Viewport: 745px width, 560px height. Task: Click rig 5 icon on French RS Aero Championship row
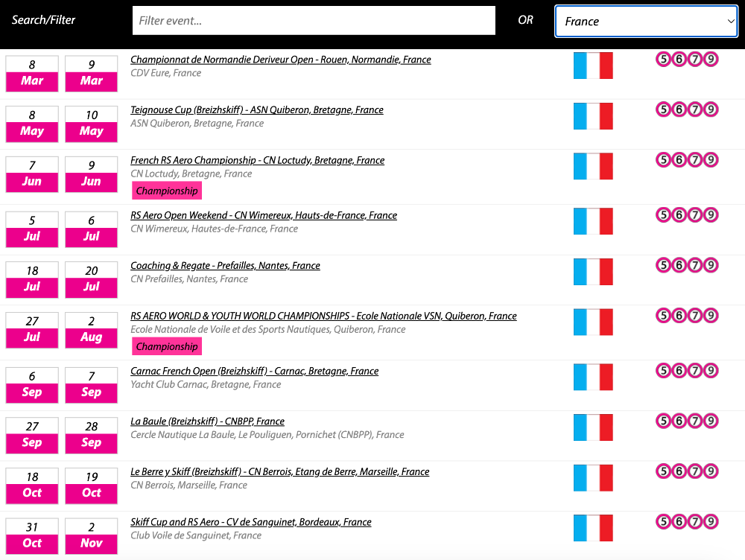tap(664, 160)
